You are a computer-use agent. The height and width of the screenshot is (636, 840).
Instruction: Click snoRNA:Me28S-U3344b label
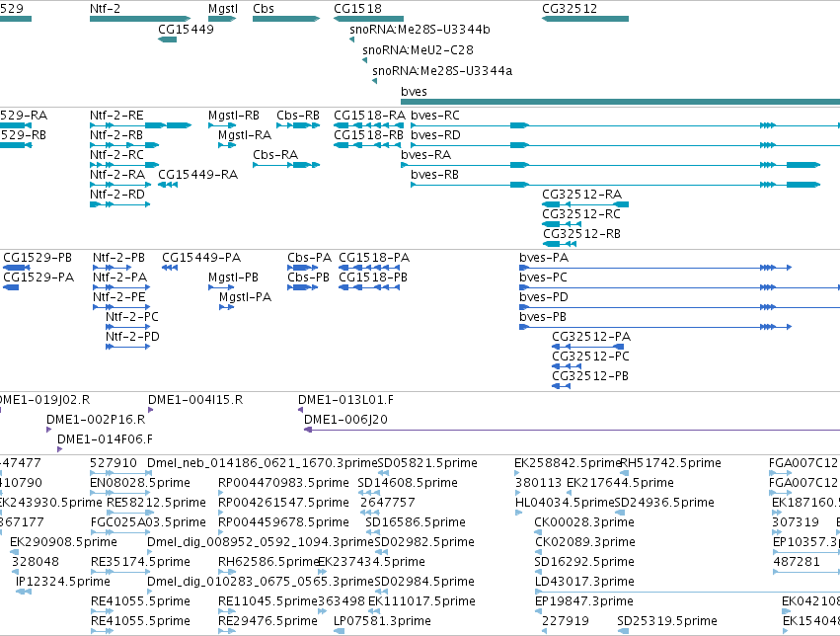(x=420, y=30)
